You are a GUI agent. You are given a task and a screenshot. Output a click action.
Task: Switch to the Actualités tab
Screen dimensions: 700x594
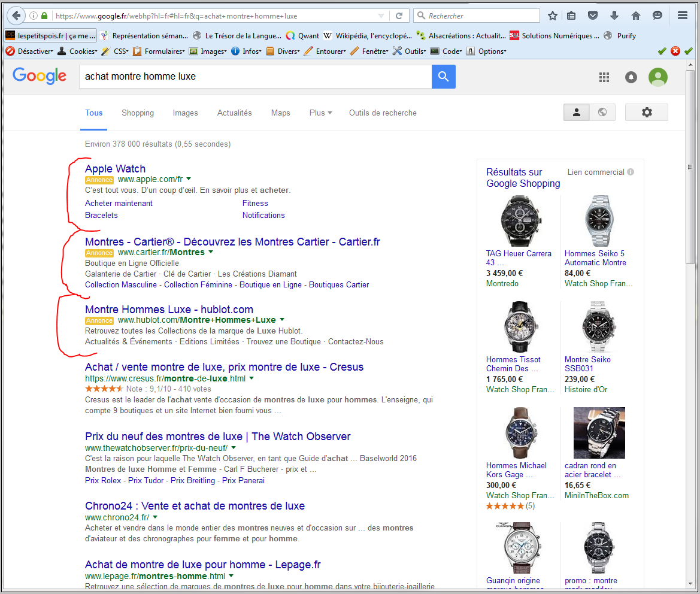[x=234, y=113]
